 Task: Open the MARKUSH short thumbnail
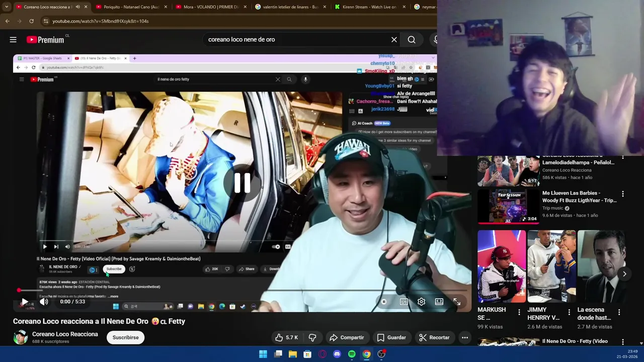pyautogui.click(x=502, y=266)
